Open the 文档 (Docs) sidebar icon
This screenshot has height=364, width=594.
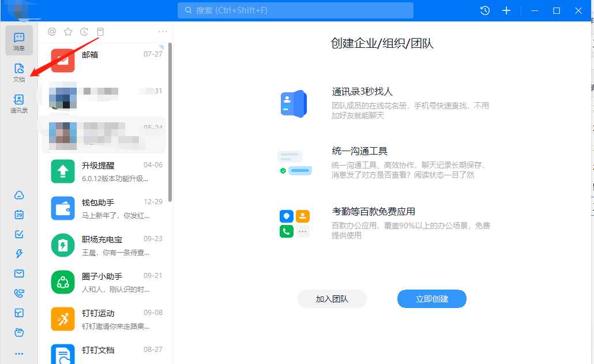[x=19, y=72]
